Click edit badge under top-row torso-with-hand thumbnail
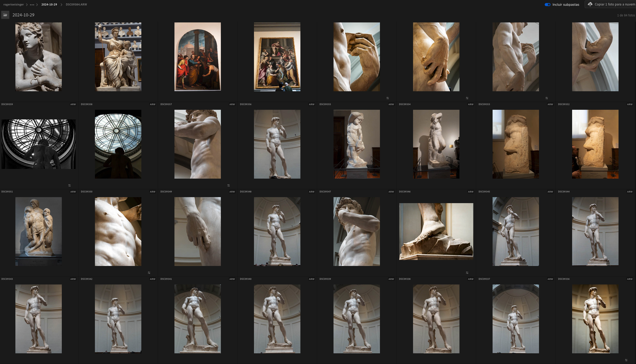 547,98
